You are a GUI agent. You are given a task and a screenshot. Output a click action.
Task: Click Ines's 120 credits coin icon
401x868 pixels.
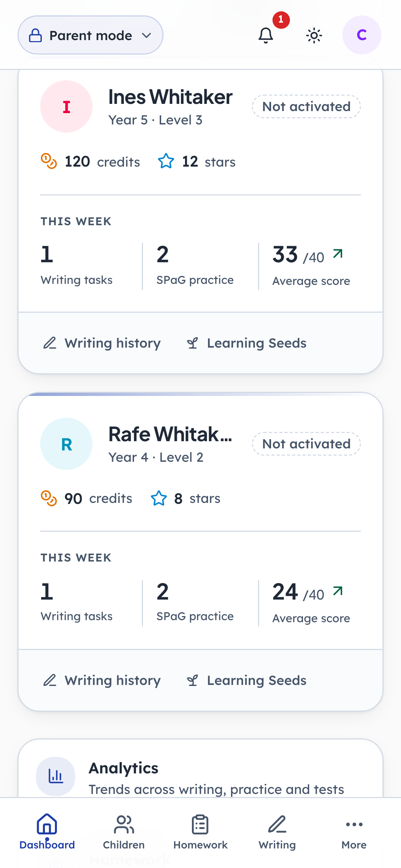coord(49,161)
